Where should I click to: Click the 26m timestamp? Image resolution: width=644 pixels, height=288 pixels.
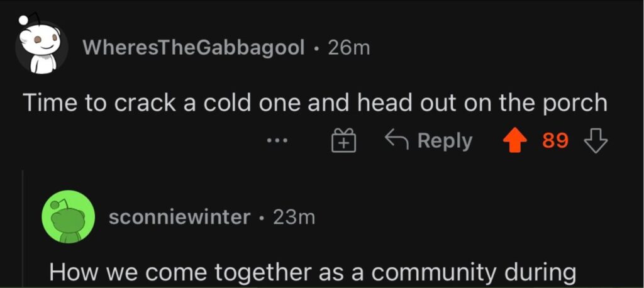[x=349, y=48]
